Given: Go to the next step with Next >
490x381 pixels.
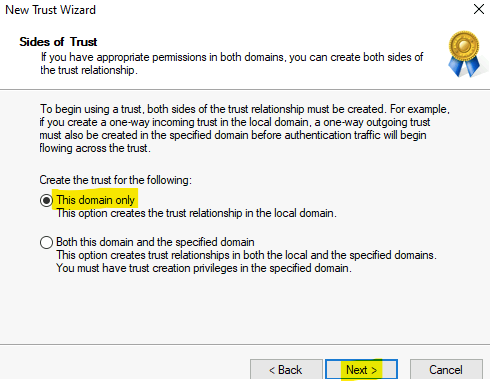Looking at the screenshot, I should point(361,369).
